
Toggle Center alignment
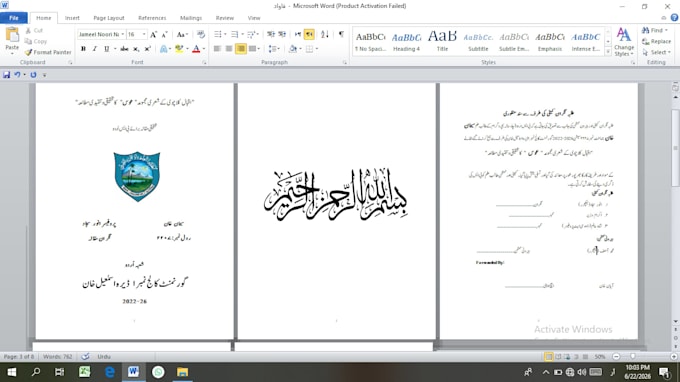pyautogui.click(x=229, y=49)
